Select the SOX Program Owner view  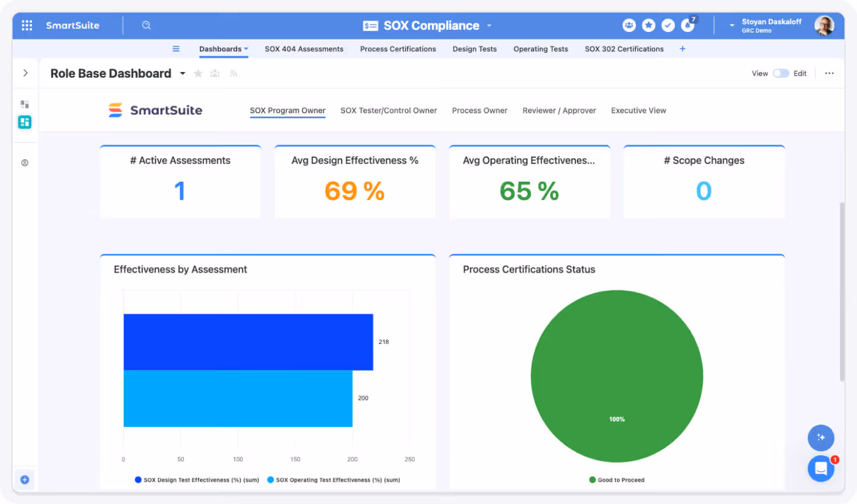pyautogui.click(x=287, y=111)
